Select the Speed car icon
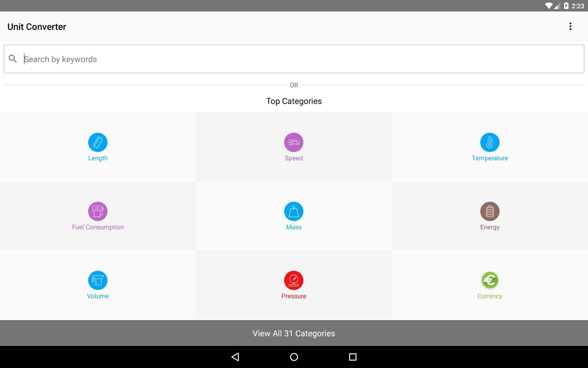Viewport: 588px width, 368px height. (x=294, y=142)
